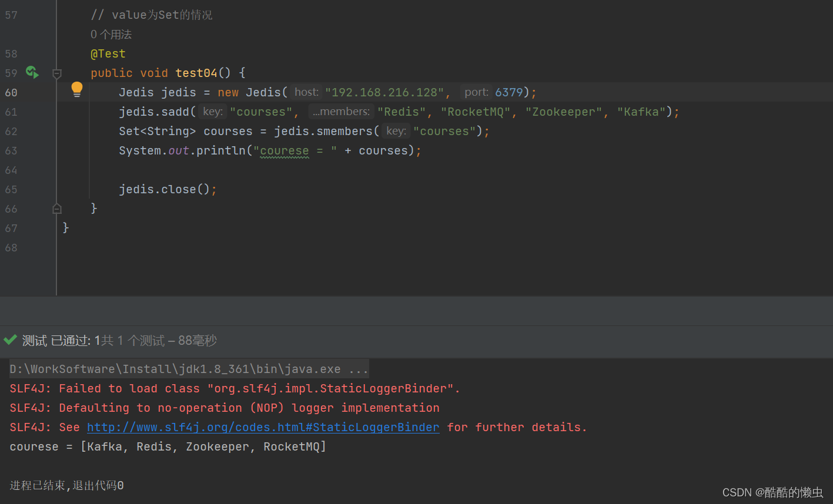The height and width of the screenshot is (504, 833).
Task: Click the "Kafka" string literal in code
Action: (641, 112)
